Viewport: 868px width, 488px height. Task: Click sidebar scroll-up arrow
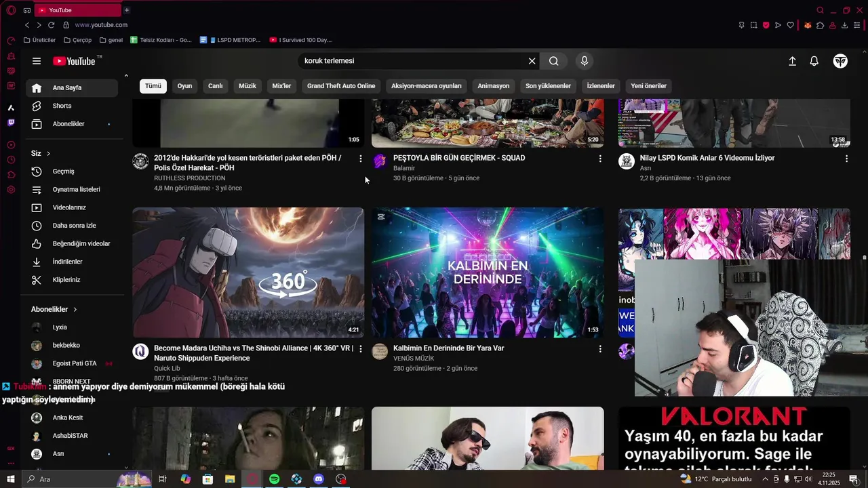coord(126,76)
